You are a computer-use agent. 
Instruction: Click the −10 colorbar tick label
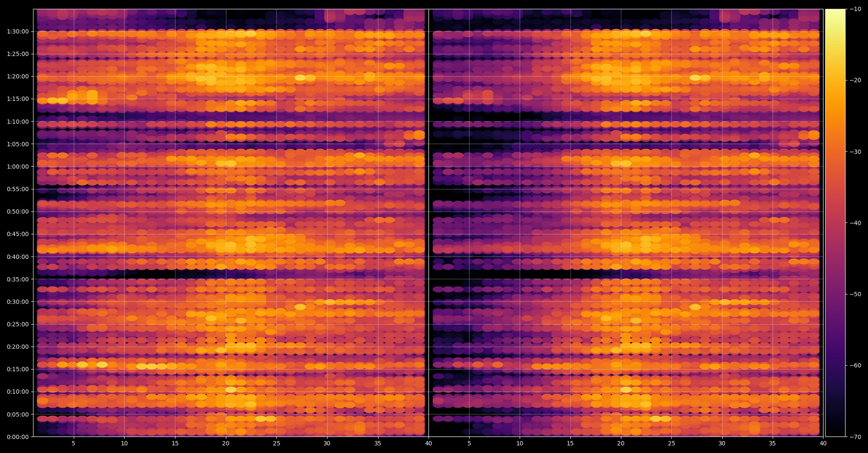(x=855, y=9)
